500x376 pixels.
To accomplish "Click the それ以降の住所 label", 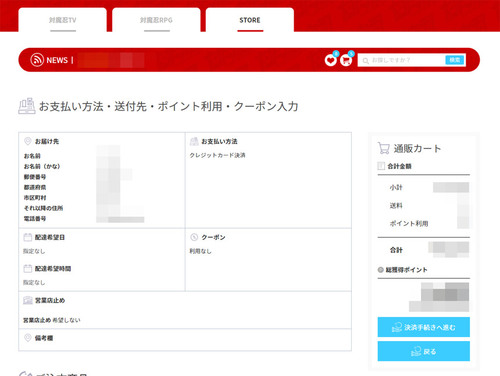I will pos(43,208).
